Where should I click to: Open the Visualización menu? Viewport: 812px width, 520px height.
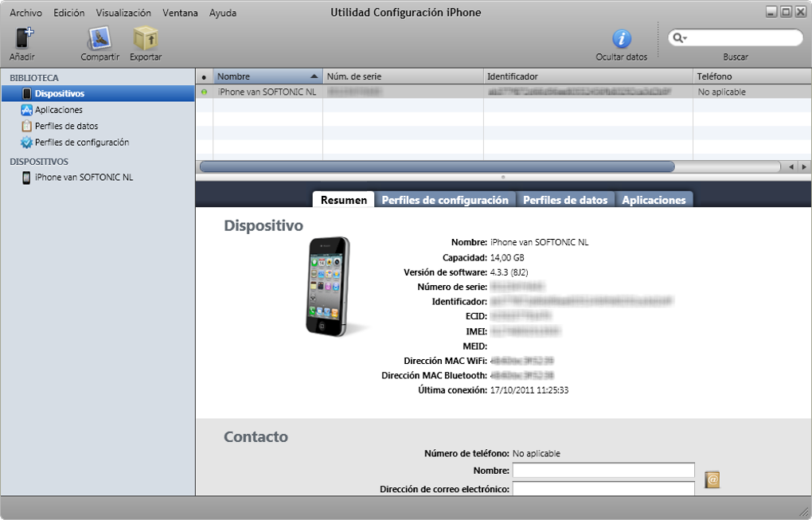[x=123, y=13]
